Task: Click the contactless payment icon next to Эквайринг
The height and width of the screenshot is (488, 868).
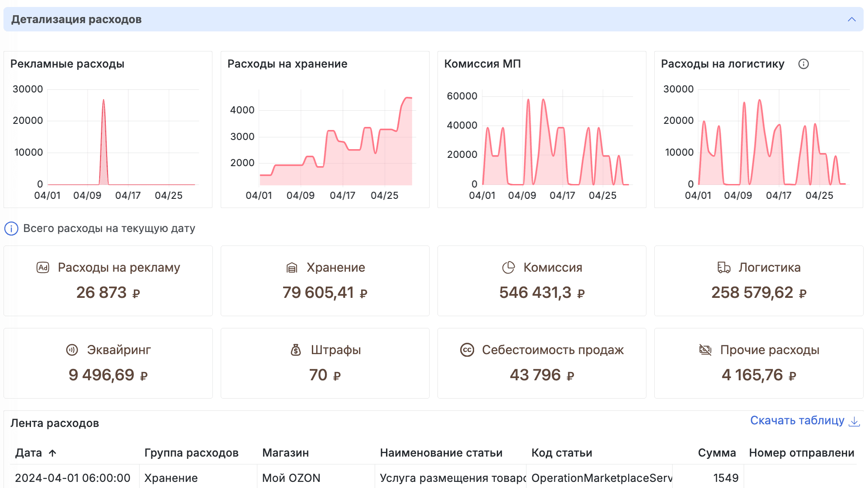Action: coord(72,350)
